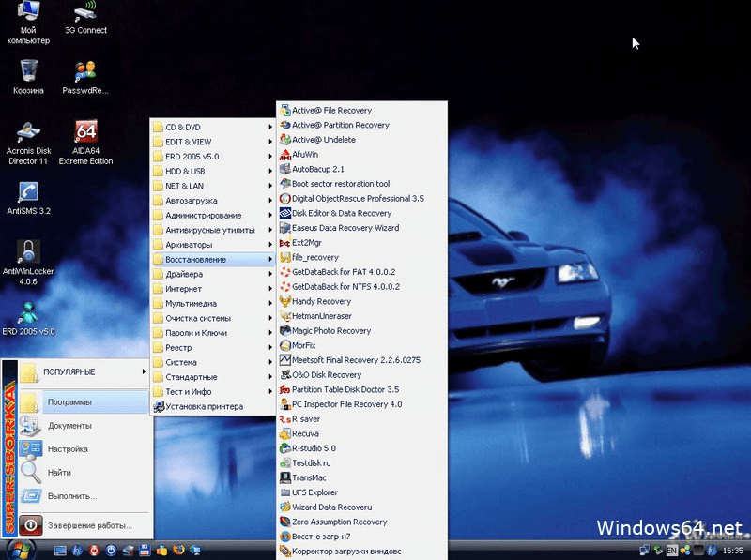Open the Пароли и Ключи menu folder
Image resolution: width=751 pixels, height=560 pixels.
click(x=213, y=333)
